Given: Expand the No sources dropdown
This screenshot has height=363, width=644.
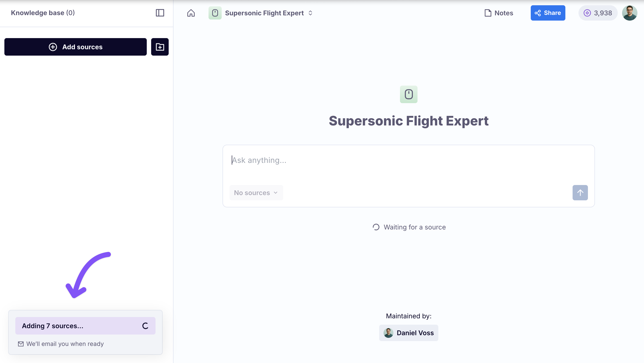Looking at the screenshot, I should pos(256,193).
